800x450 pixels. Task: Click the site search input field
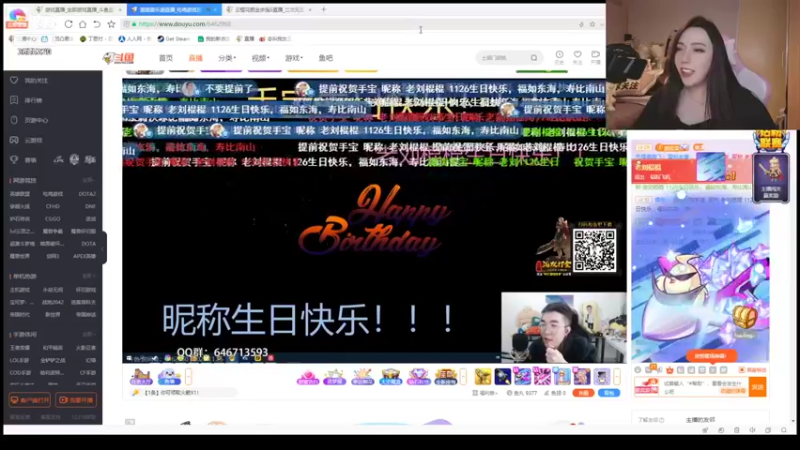[x=503, y=58]
